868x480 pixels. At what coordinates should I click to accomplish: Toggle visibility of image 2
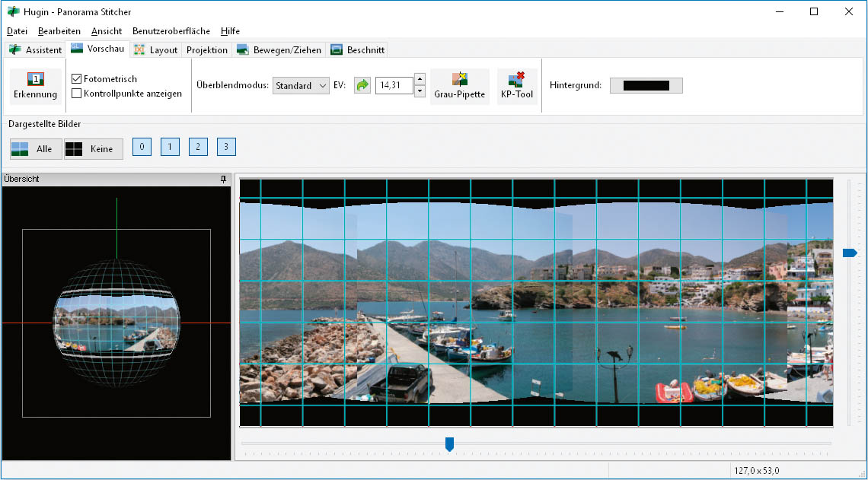click(x=198, y=147)
